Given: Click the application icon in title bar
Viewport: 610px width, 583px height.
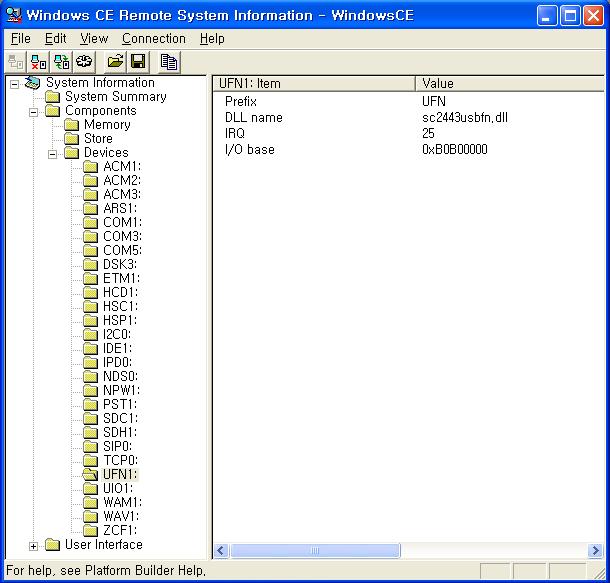Looking at the screenshot, I should 14,15.
